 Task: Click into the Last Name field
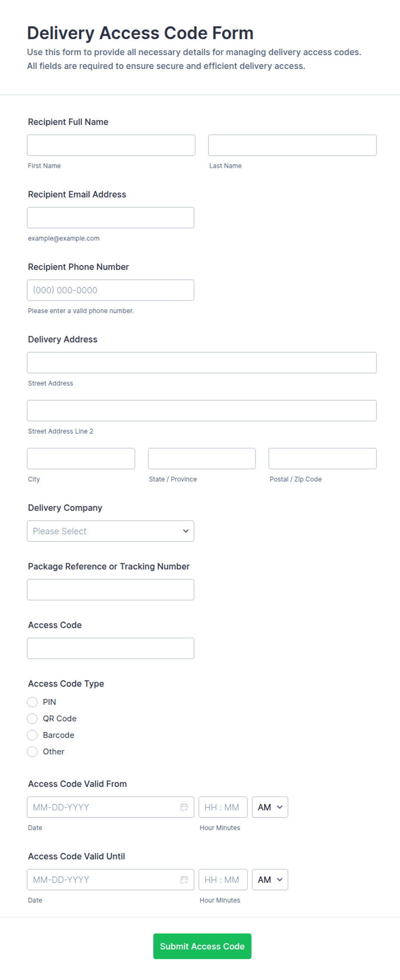point(292,145)
